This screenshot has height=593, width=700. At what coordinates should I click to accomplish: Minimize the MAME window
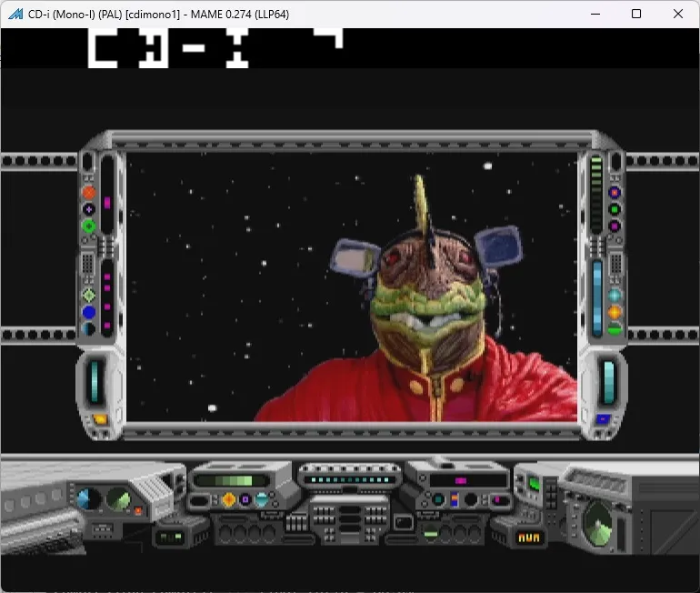click(595, 14)
